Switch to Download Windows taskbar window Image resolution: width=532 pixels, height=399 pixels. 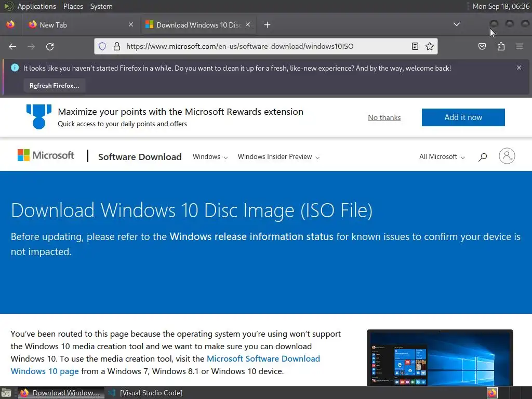(x=61, y=393)
